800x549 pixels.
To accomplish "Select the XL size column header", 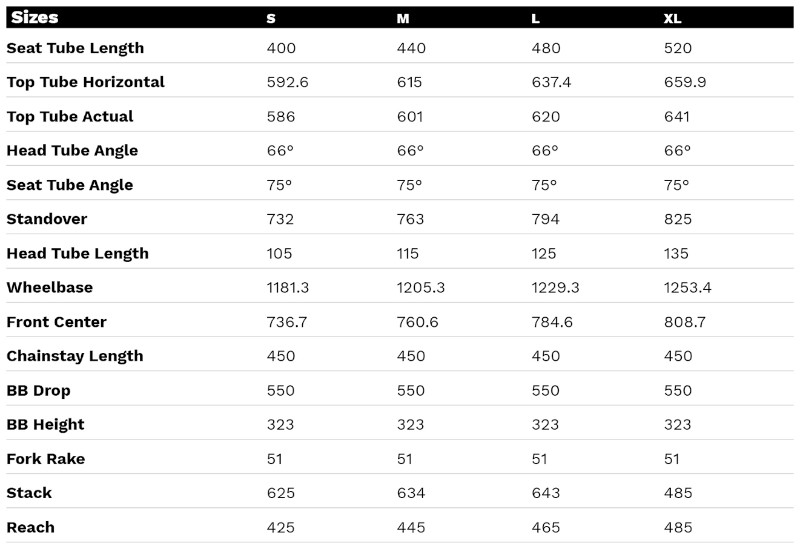I will 672,19.
